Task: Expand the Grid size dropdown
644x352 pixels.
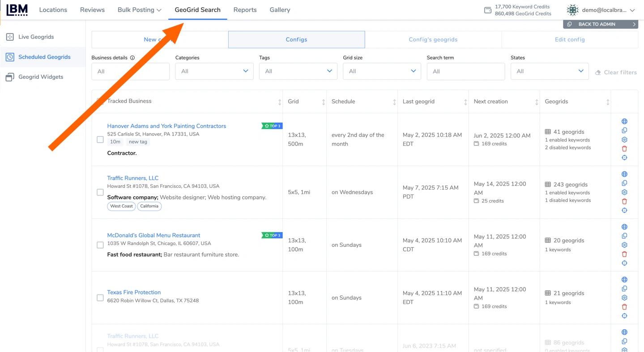Action: pyautogui.click(x=381, y=72)
